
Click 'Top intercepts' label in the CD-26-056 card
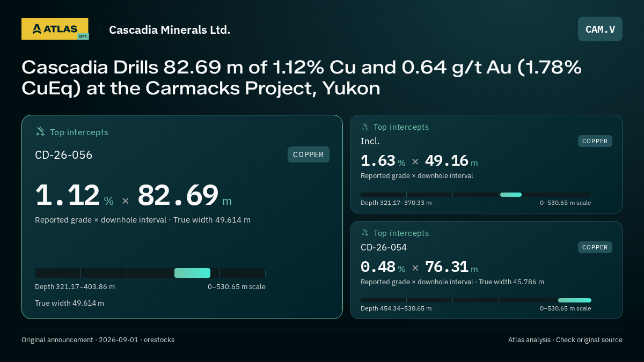click(x=79, y=132)
